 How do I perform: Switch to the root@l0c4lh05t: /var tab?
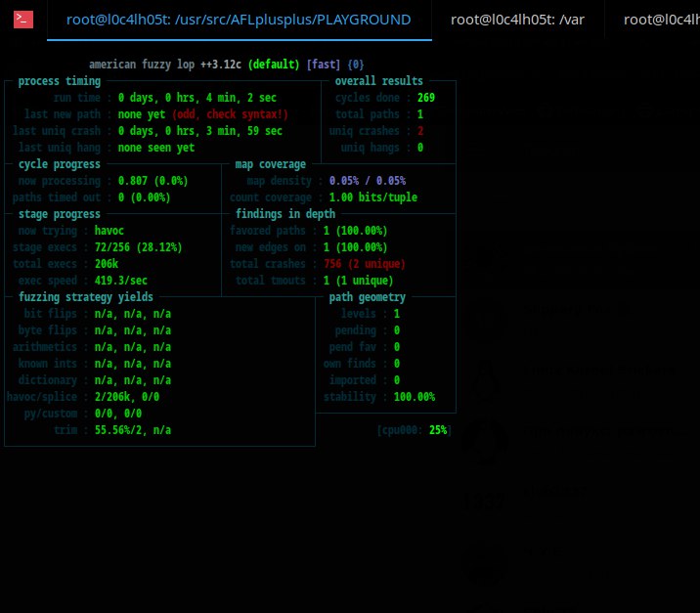click(517, 21)
